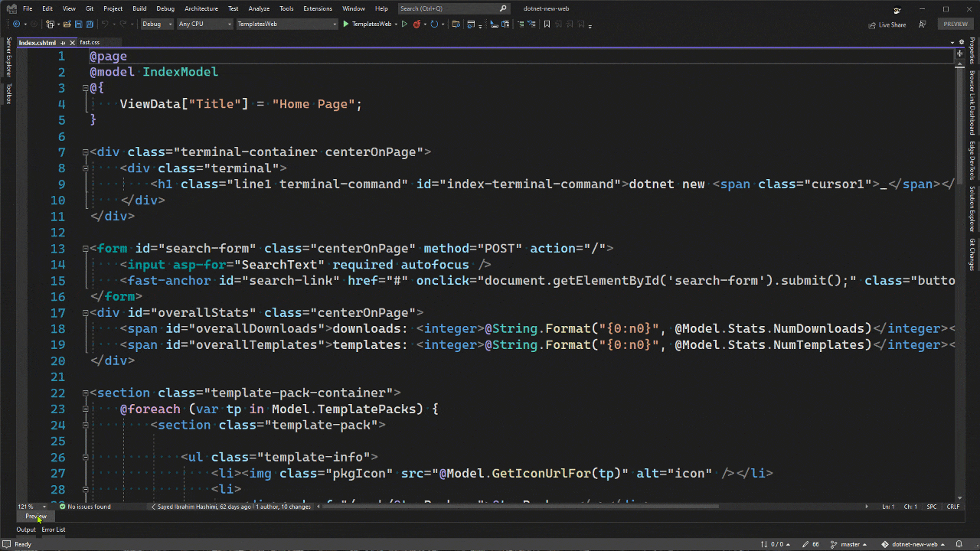This screenshot has width=980, height=551.
Task: Click the editor split-window handle icon
Action: tap(959, 54)
